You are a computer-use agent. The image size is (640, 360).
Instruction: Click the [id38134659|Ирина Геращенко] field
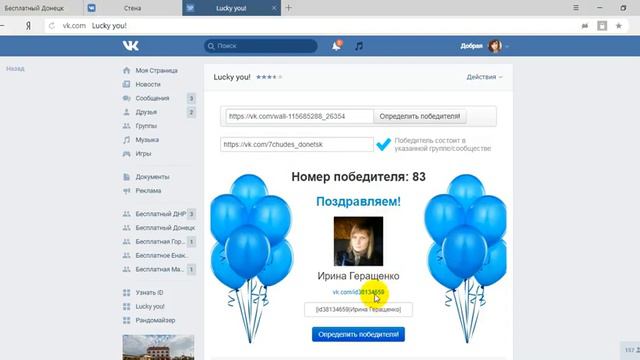358,309
